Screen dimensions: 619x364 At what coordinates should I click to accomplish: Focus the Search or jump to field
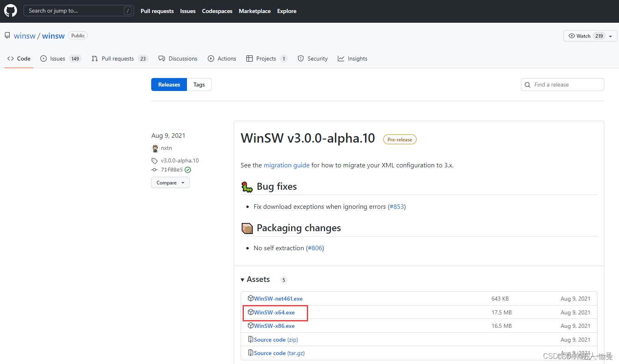(79, 11)
